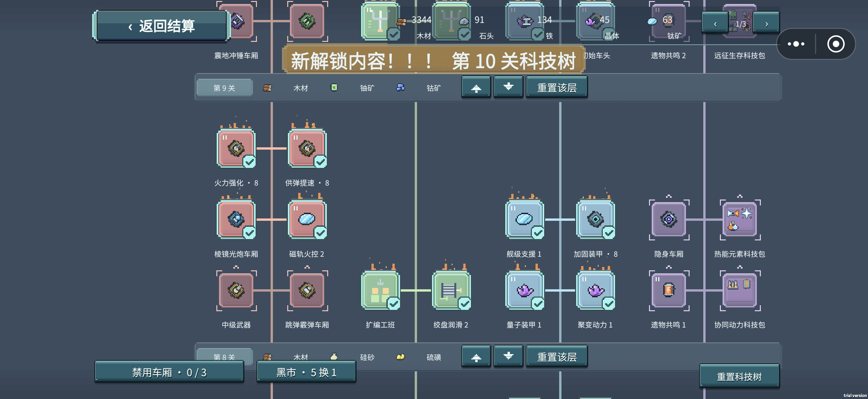The width and height of the screenshot is (868, 399).
Task: Jump down from the 第 8 关 layer
Action: [x=509, y=356]
